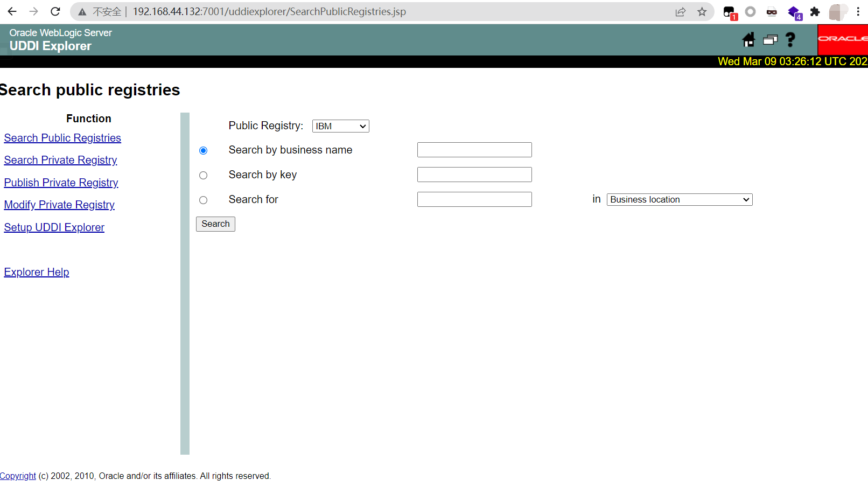Image resolution: width=868 pixels, height=487 pixels.
Task: Go forward using the browser forward arrow
Action: 33,11
